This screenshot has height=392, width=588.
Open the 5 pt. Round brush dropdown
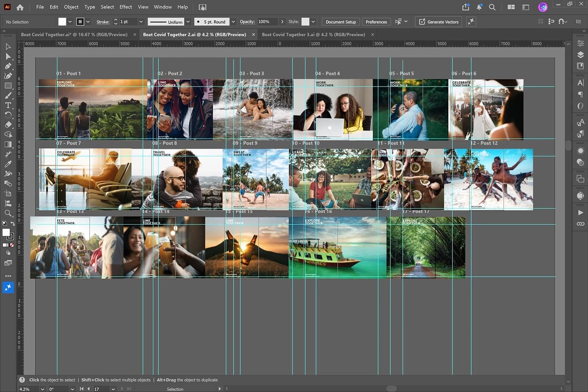click(233, 22)
